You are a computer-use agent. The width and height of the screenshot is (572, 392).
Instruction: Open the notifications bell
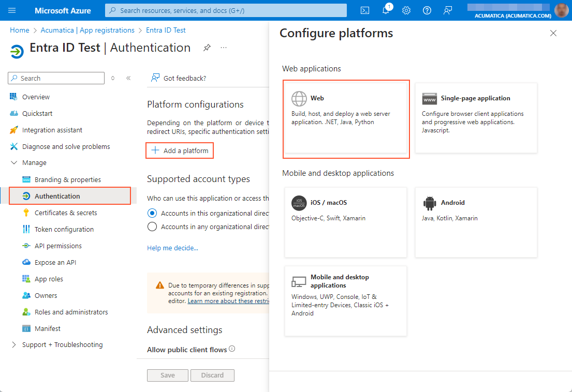(x=385, y=10)
